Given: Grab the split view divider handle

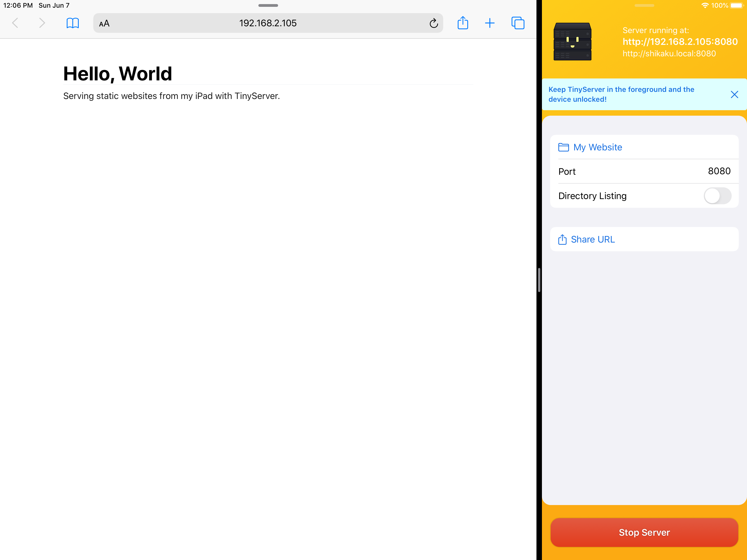Looking at the screenshot, I should pos(539,280).
